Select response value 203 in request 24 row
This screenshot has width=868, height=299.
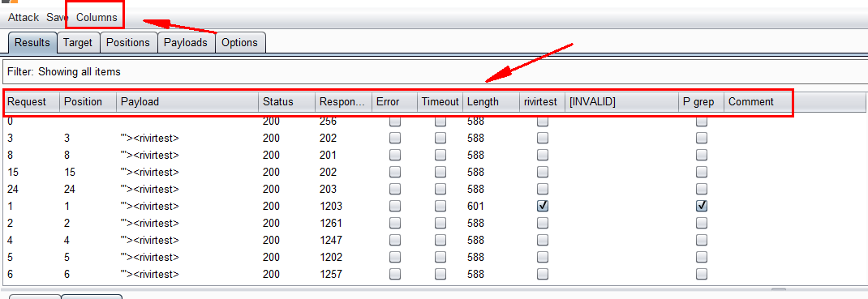tap(329, 189)
